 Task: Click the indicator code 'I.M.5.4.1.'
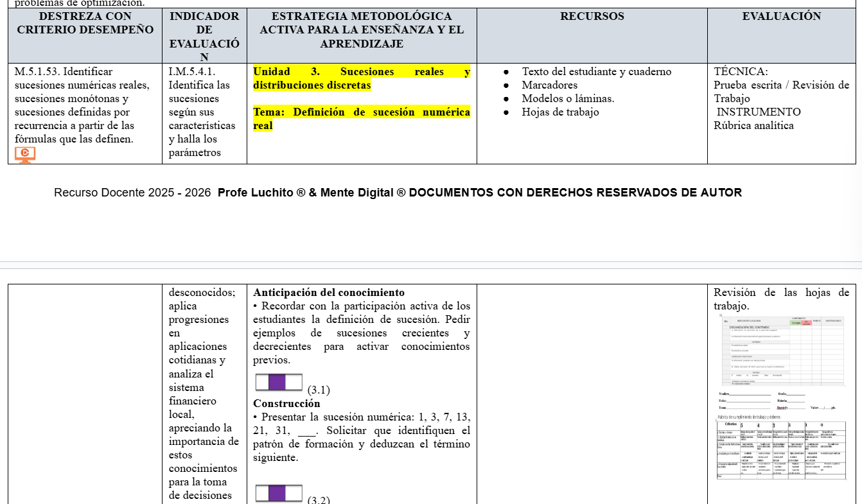click(192, 72)
